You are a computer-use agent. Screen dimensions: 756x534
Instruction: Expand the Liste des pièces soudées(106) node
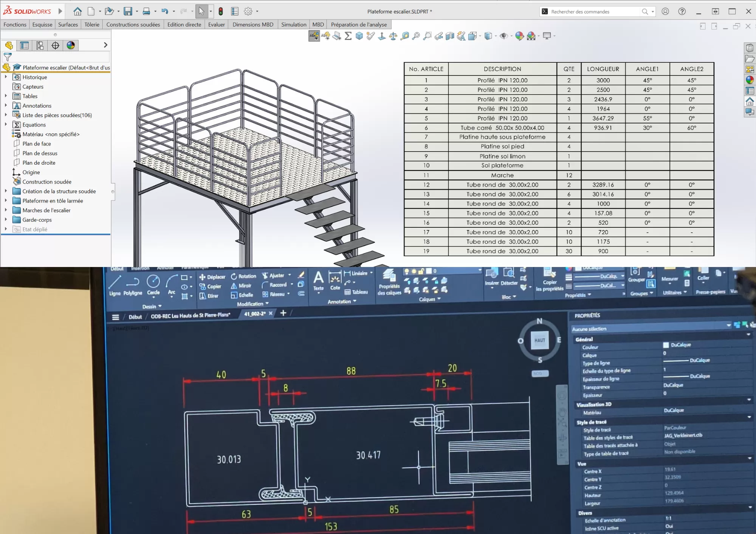pos(6,115)
